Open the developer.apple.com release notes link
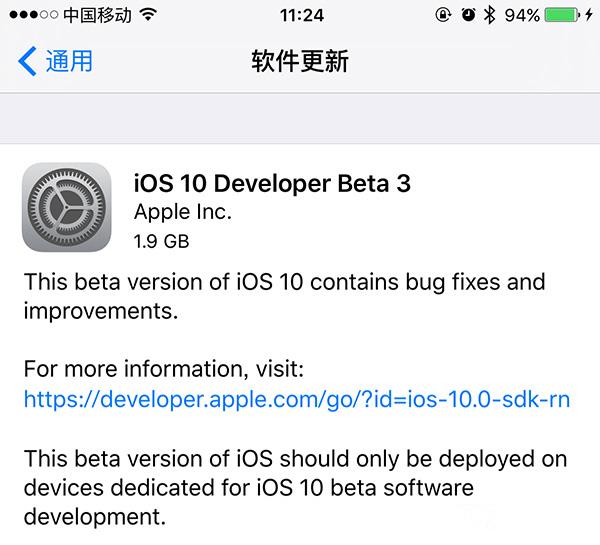The height and width of the screenshot is (545, 600). point(296,400)
